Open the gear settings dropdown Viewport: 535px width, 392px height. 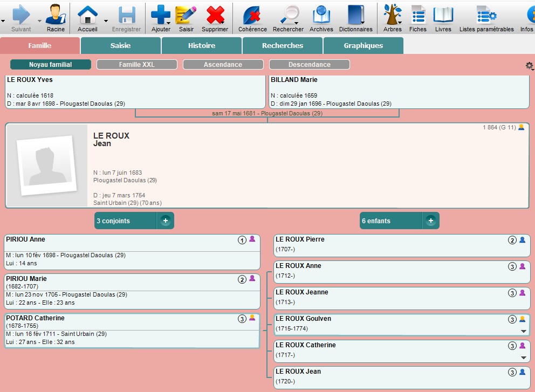pos(529,66)
